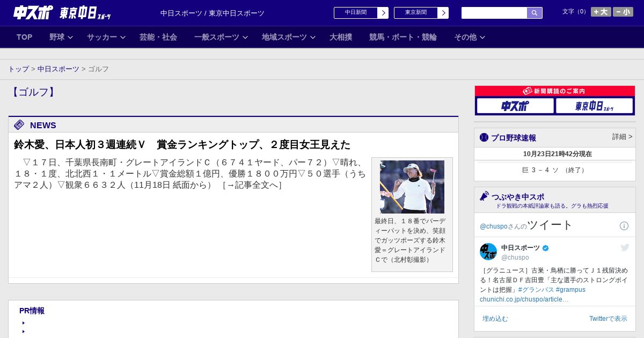Open the 中日新聞 link button

(x=356, y=13)
